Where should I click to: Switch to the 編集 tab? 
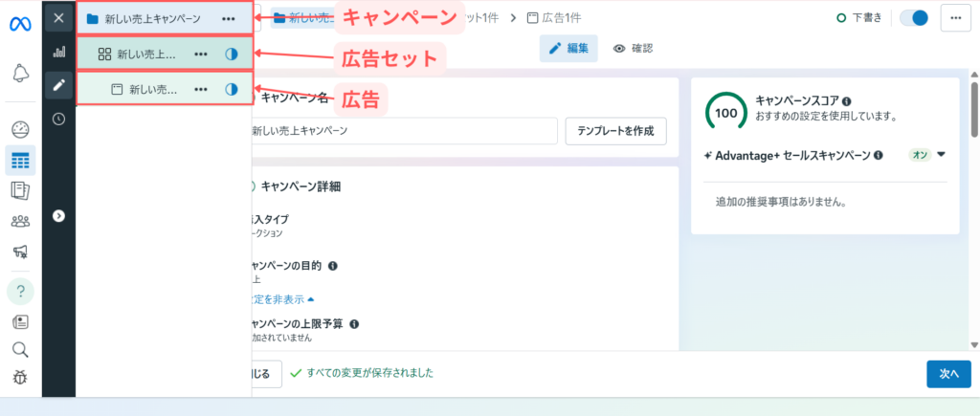[x=568, y=48]
